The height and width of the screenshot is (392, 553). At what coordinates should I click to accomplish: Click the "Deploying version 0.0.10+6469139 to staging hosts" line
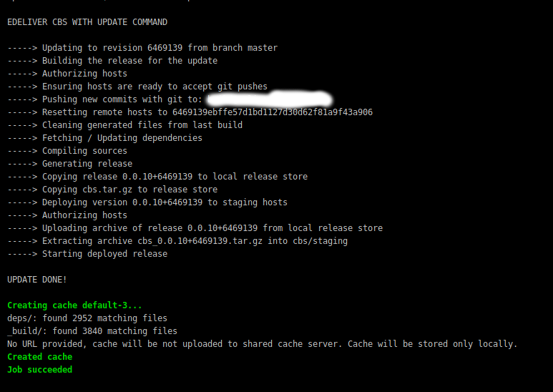coord(165,202)
